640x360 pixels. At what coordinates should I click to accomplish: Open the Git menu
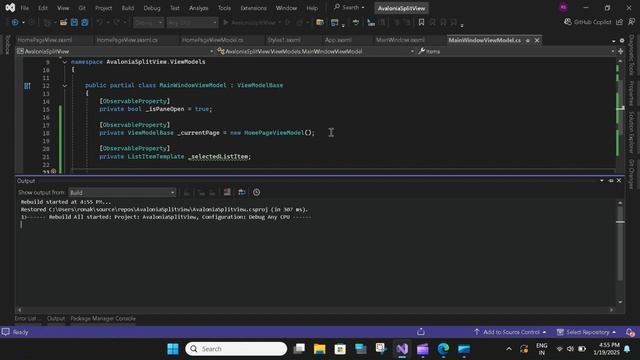tap(82, 8)
